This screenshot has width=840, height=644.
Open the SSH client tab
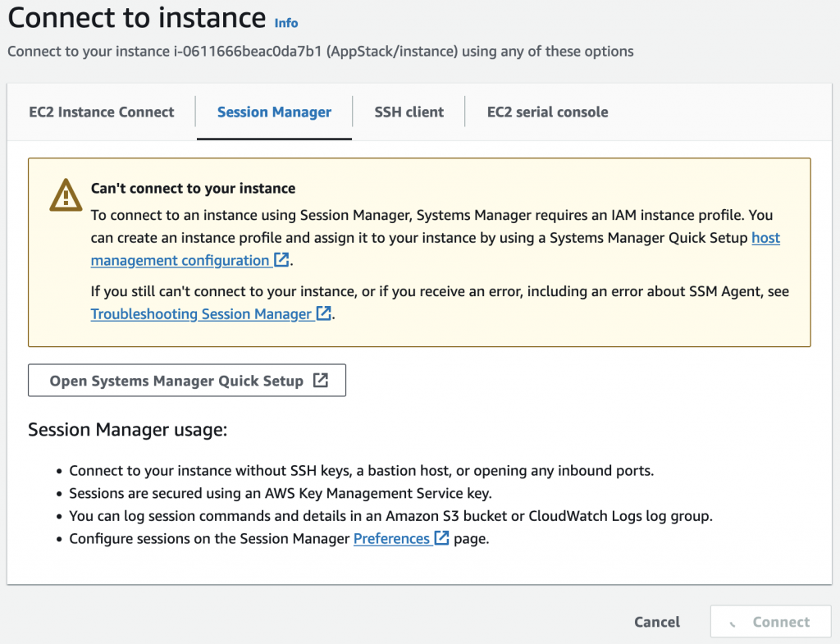tap(409, 112)
